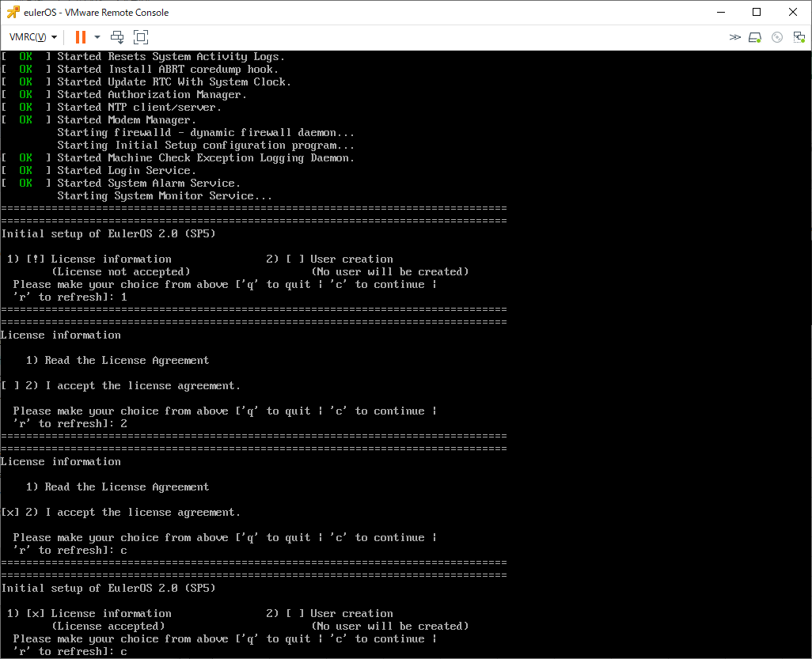Send Ctrl+Alt+Del using the toolbar icon
Viewport: 812px width, 659px height.
click(117, 37)
